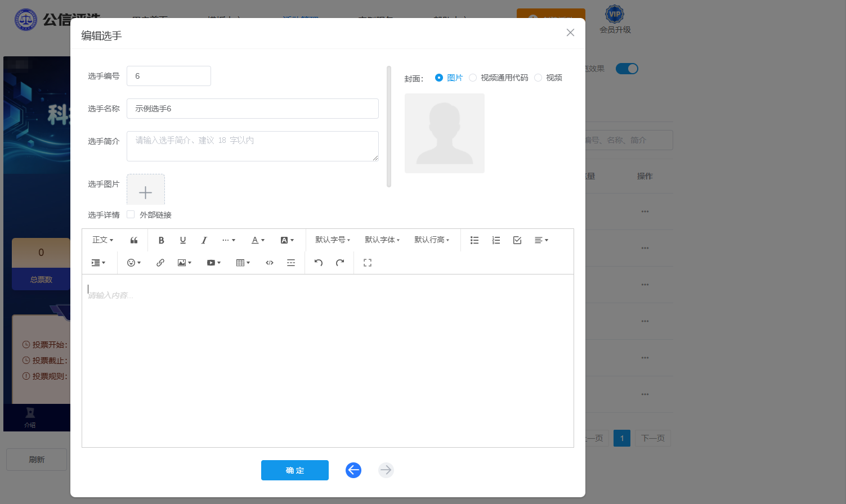846x504 pixels.
Task: Insert a horizontal divider line
Action: click(x=291, y=263)
